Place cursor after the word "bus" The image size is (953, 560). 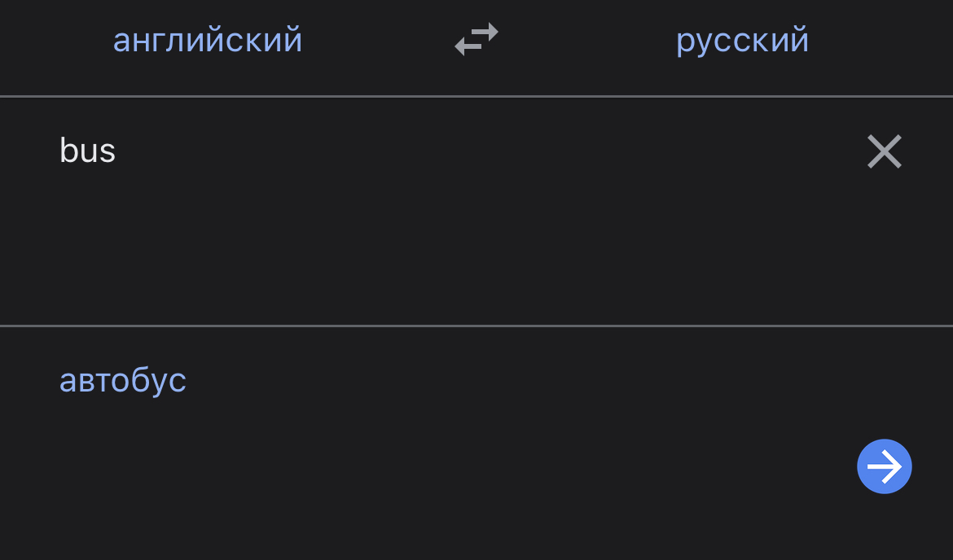point(117,151)
